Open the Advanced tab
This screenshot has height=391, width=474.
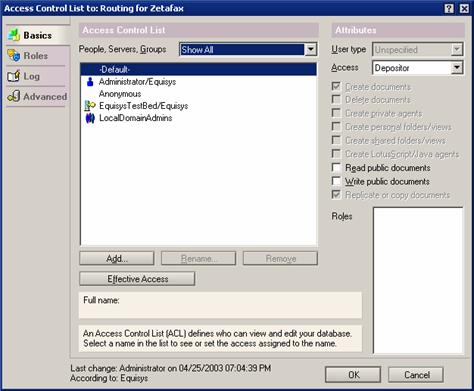tap(36, 97)
